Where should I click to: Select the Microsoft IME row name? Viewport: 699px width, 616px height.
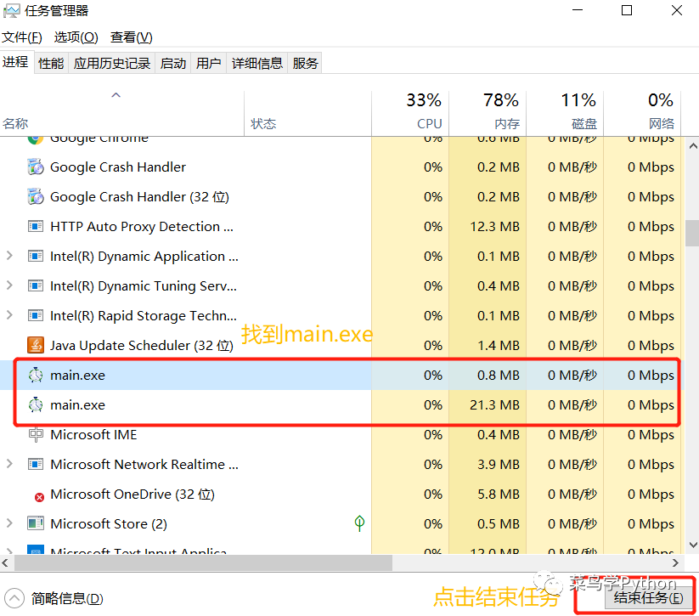pos(93,434)
